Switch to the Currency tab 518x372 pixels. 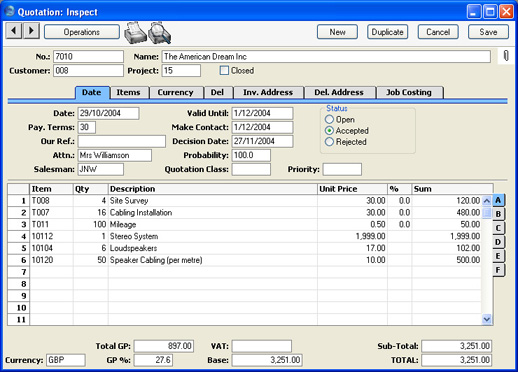click(176, 92)
